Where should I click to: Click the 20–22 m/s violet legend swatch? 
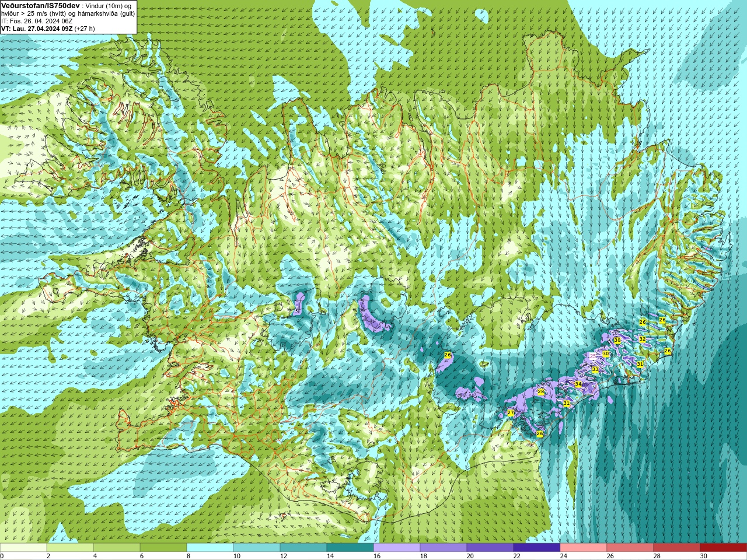point(490,548)
